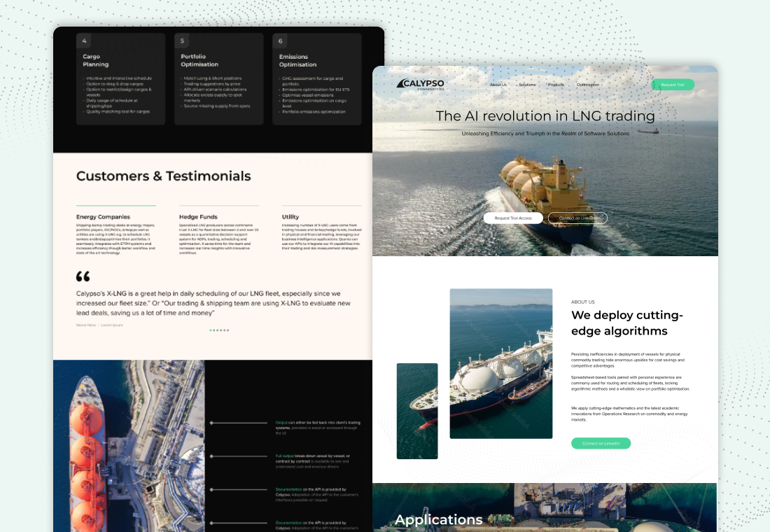Click the 'Emissions Optimisation' card title
The image size is (770, 532).
(297, 60)
